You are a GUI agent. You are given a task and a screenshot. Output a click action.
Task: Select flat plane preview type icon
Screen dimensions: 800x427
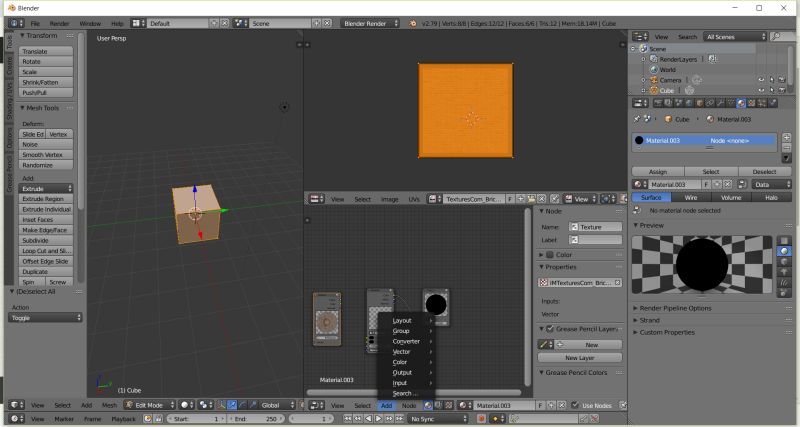click(x=784, y=241)
